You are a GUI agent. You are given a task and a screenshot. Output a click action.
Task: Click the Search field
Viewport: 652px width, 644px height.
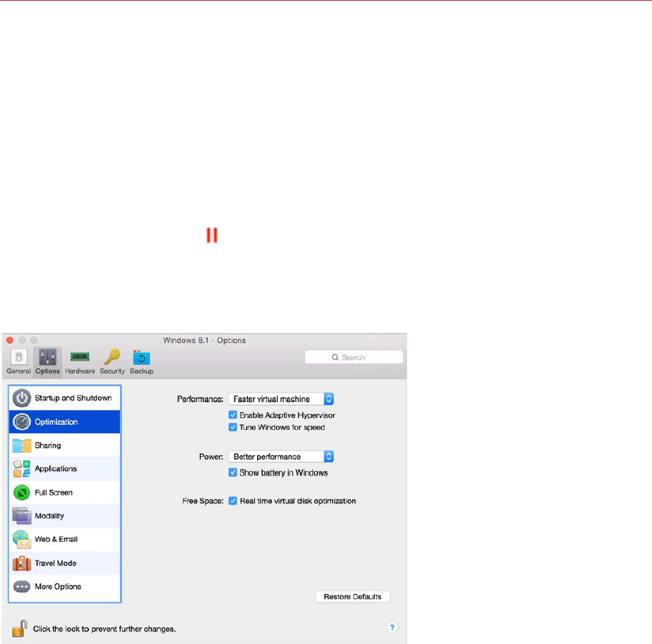click(x=354, y=358)
